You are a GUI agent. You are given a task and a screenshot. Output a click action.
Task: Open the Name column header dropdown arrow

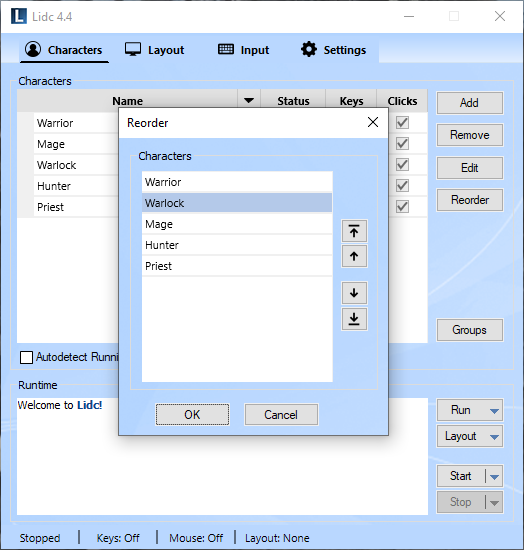tap(249, 101)
